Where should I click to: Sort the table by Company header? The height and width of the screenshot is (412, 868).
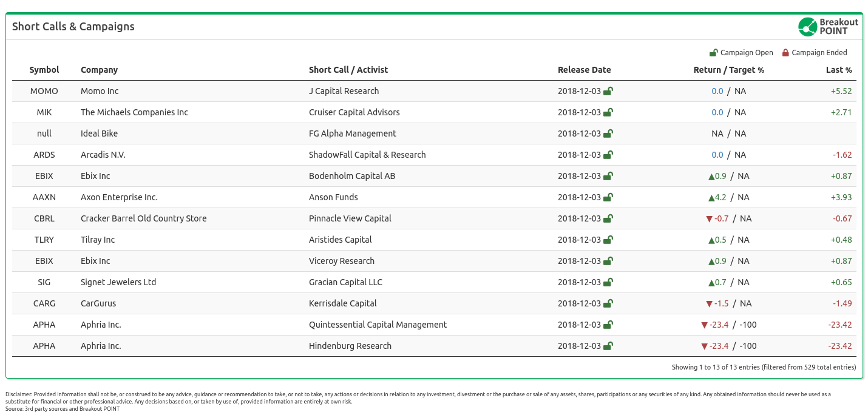[x=100, y=70]
